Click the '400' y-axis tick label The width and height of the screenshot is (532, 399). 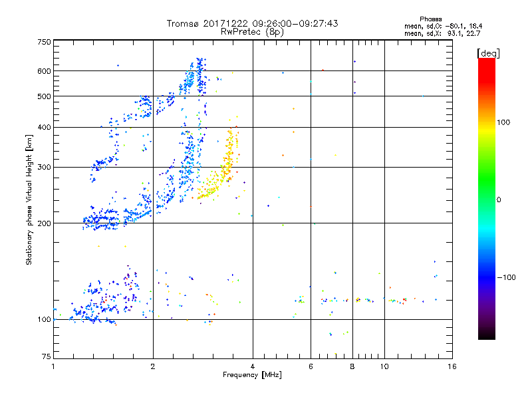tap(45, 127)
